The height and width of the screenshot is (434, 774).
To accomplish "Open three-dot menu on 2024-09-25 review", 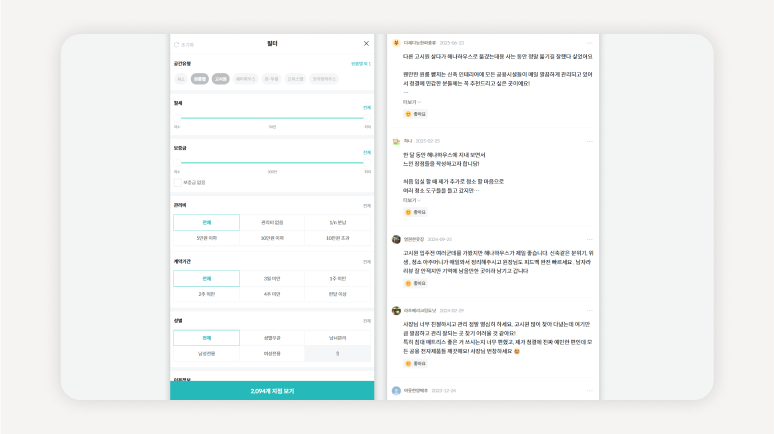I will (x=590, y=239).
